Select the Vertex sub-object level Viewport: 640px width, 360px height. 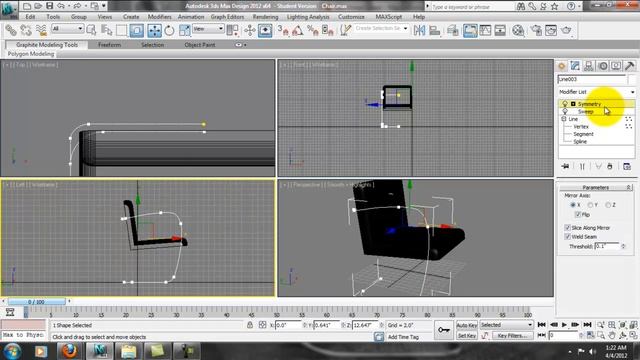pos(581,127)
